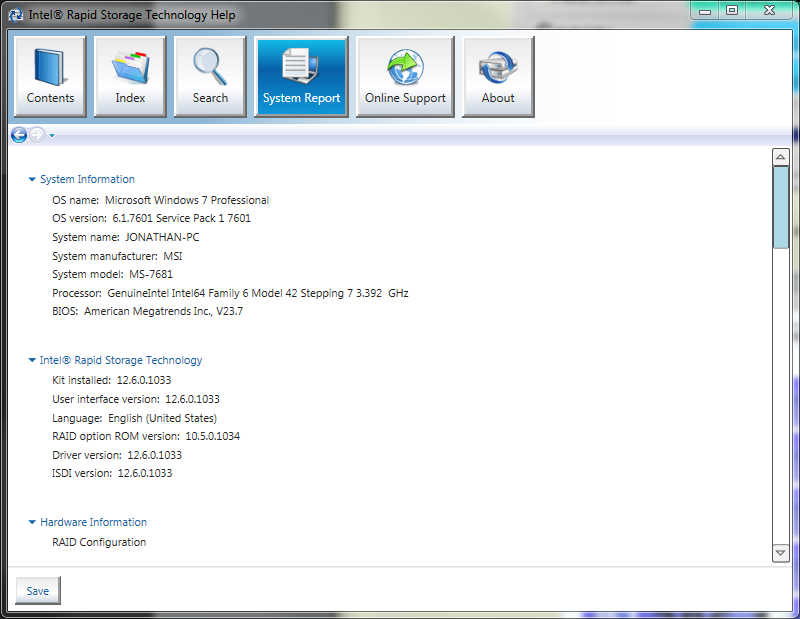
Task: Open the Search magnifier tab
Action: [x=210, y=77]
